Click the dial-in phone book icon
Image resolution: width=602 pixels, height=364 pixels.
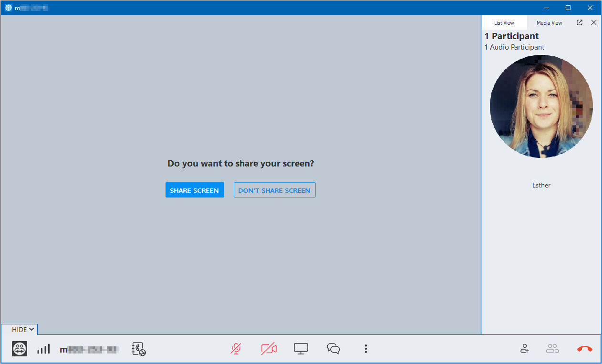pos(139,349)
